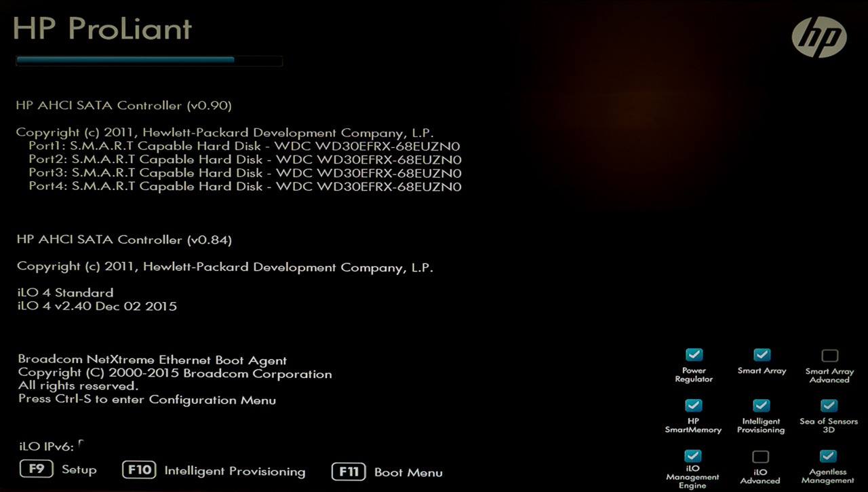Open Intelligent Provisioning option
Screen dimensions: 868x492
235,471
